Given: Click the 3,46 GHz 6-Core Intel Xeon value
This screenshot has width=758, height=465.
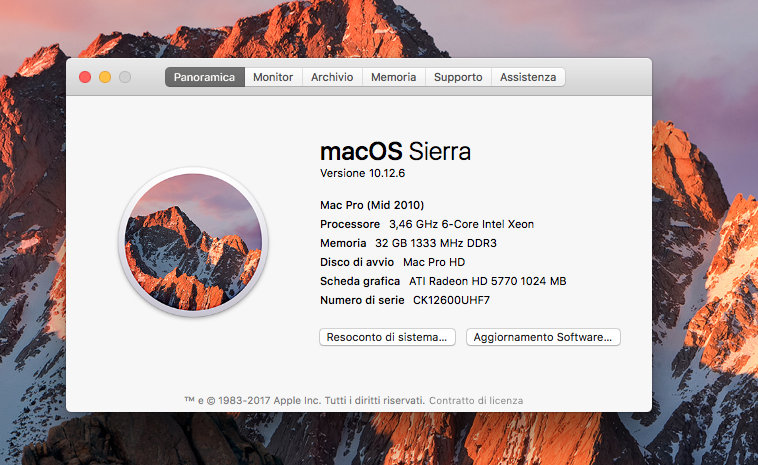Looking at the screenshot, I should tap(462, 224).
